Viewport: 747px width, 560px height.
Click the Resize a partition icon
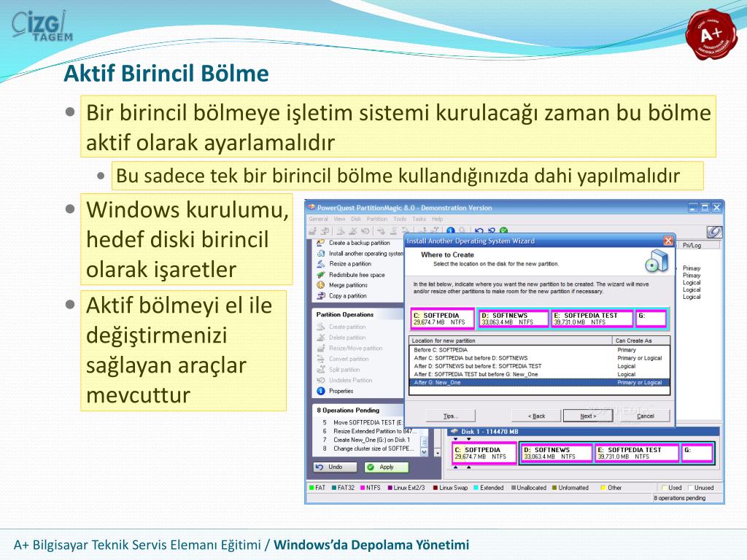(x=321, y=264)
